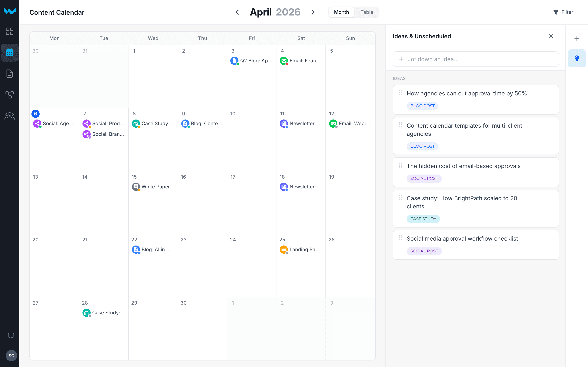This screenshot has width=588, height=367.
Task: Click the Filter icon at top right
Action: [556, 12]
